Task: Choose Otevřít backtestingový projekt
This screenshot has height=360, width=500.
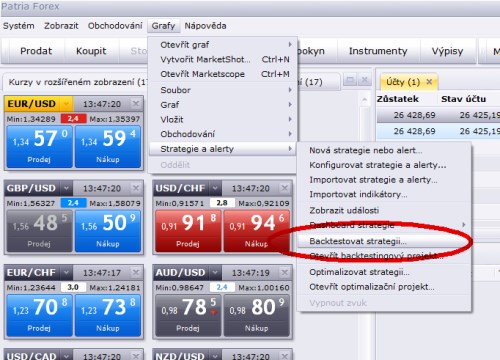Action: click(x=384, y=256)
